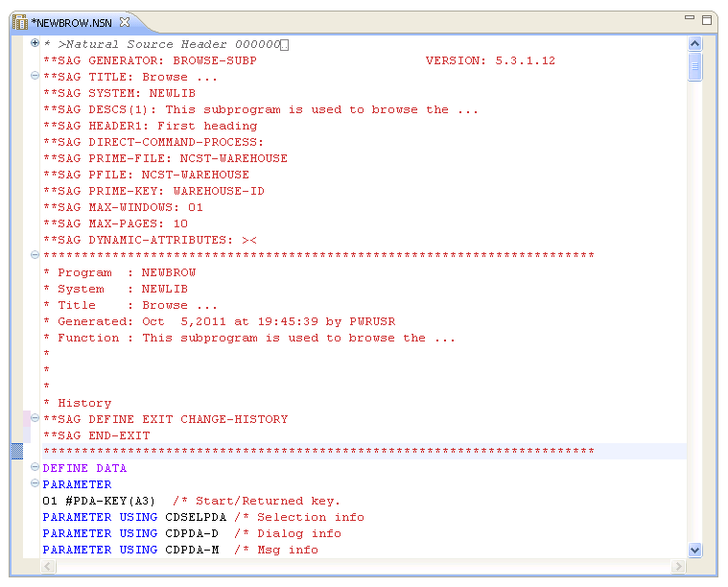Click the '**SAG PFILE: NCST-WAREHOUSE' line
This screenshot has width=728, height=587.
(x=146, y=175)
